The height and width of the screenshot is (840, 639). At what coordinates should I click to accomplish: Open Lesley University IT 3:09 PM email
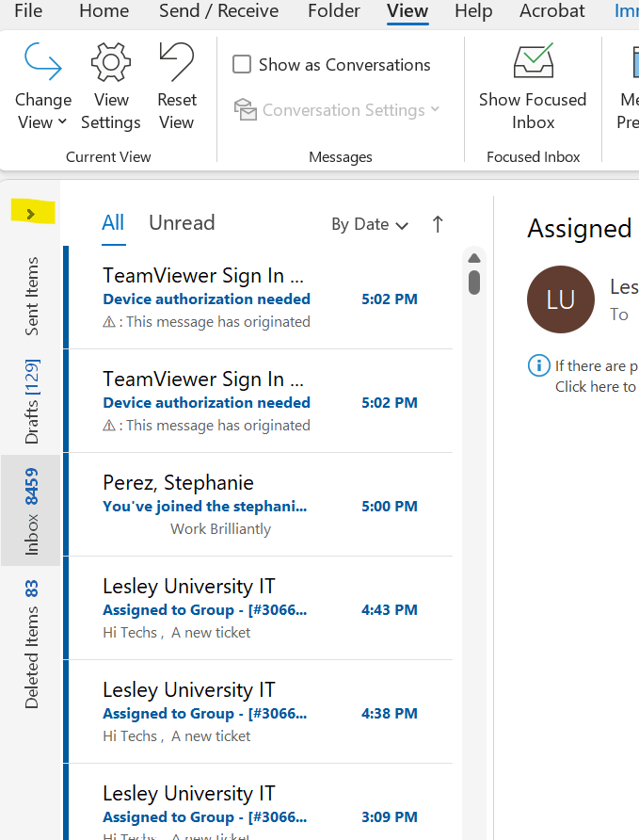tap(260, 802)
